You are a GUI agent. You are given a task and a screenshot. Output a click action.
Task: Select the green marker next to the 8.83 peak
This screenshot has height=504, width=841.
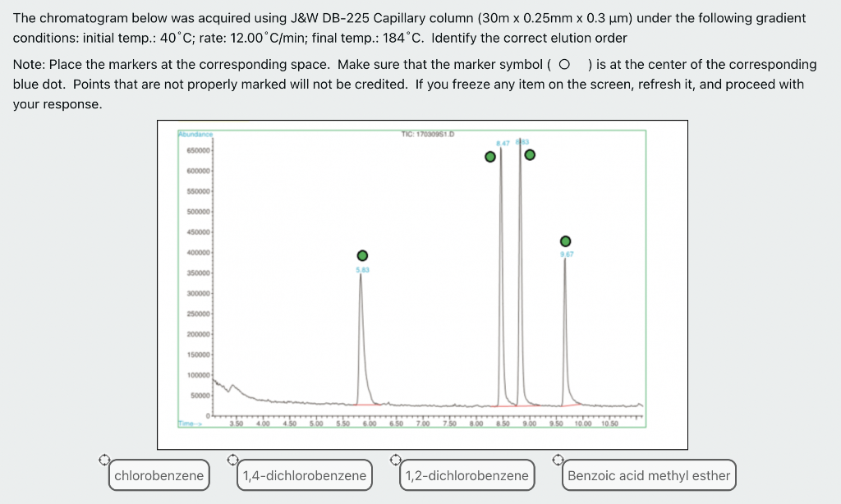click(x=529, y=153)
